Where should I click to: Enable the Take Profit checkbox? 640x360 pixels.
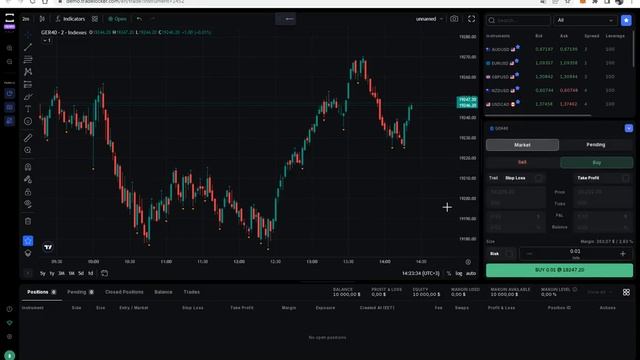click(x=626, y=178)
